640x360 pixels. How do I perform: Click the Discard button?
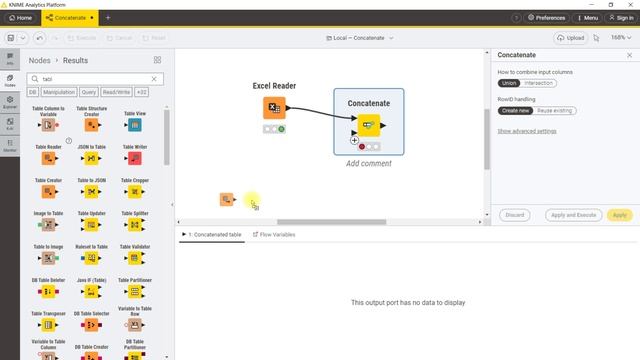515,215
